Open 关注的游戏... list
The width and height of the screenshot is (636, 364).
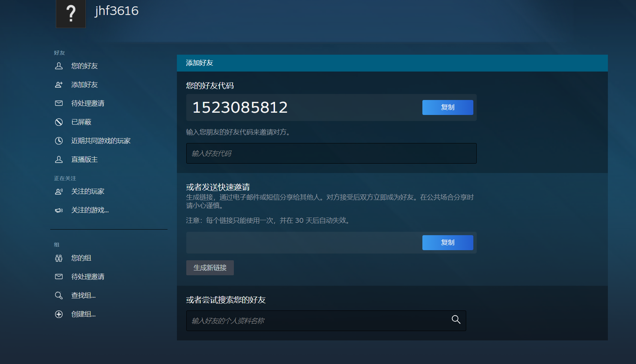pos(90,210)
